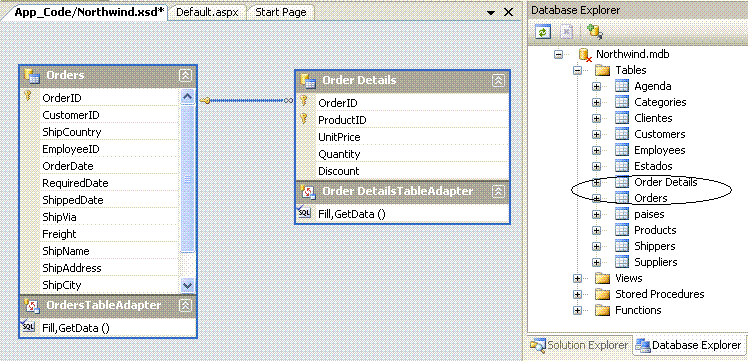
Task: Click the Products table icon
Action: click(622, 230)
